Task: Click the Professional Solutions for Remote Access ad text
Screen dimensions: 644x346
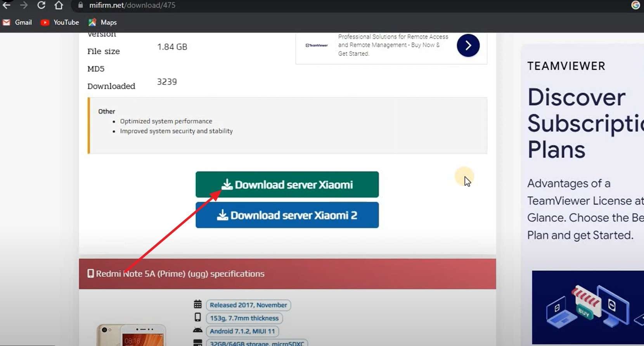Action: 393,45
